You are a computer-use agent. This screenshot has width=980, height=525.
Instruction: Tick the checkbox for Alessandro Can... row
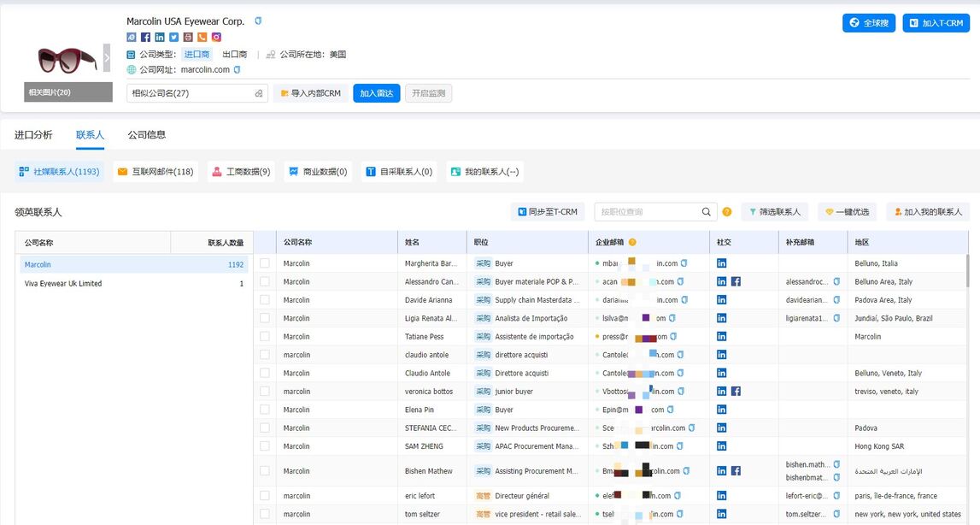coord(265,281)
